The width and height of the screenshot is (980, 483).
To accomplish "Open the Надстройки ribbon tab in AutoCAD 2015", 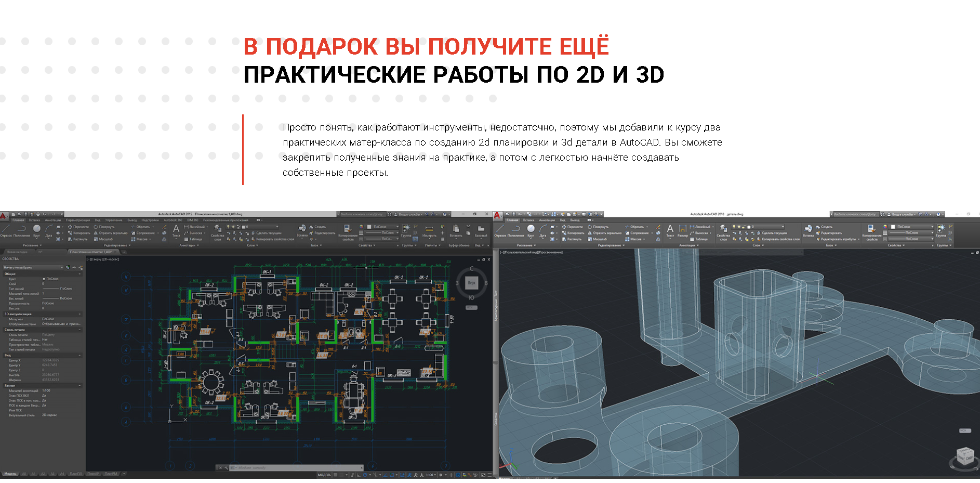I will (150, 220).
